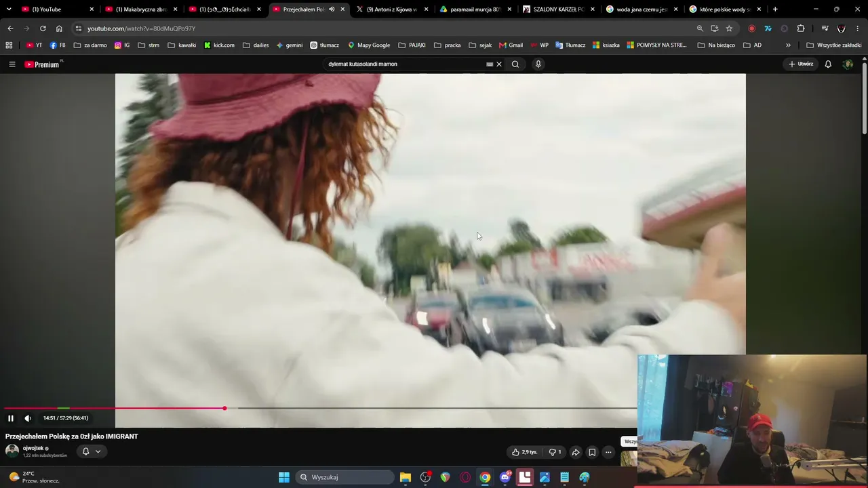Open the dailies bookmarks folder

pyautogui.click(x=256, y=45)
